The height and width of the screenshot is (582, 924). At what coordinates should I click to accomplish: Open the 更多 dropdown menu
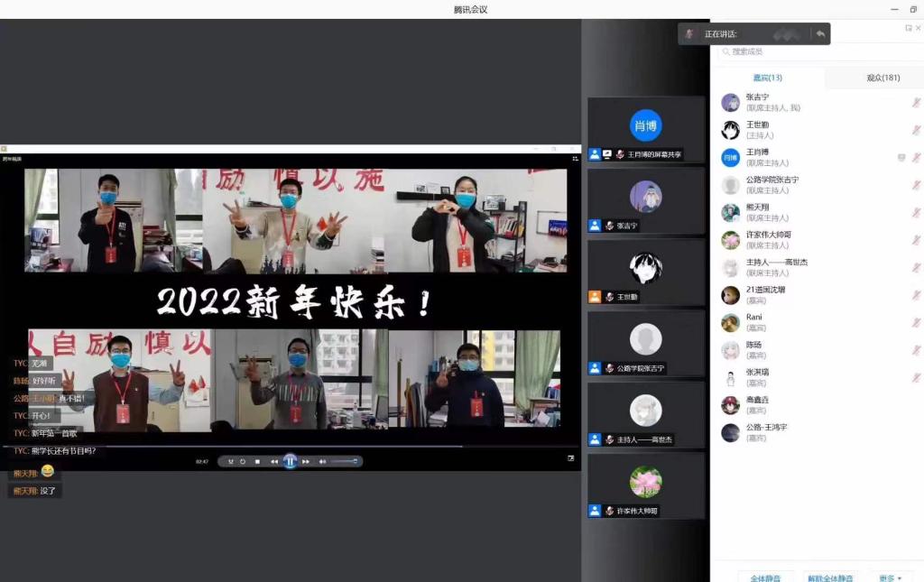(890, 577)
